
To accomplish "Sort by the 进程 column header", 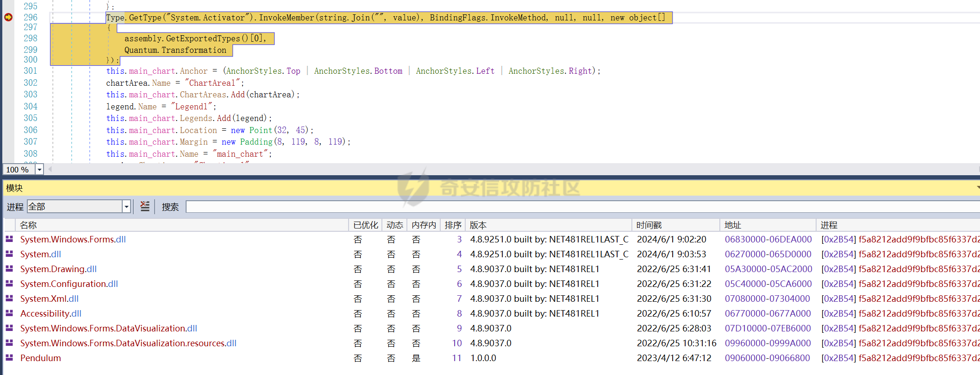I will 898,225.
